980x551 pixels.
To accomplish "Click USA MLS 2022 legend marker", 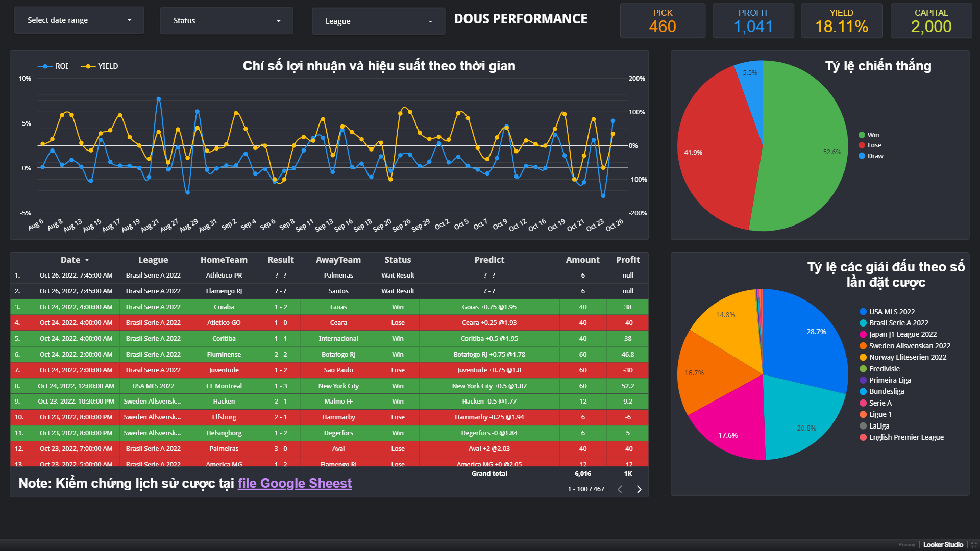I will tap(863, 312).
